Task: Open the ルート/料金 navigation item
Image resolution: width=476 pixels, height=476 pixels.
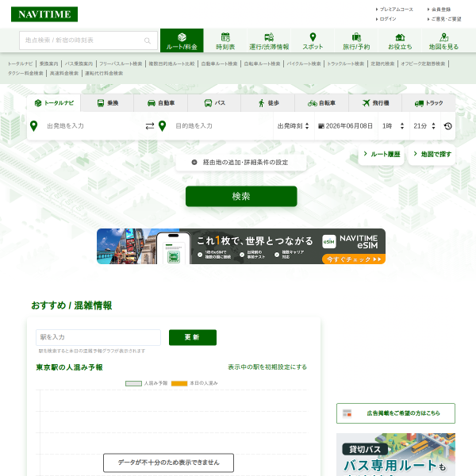Action: (x=182, y=40)
